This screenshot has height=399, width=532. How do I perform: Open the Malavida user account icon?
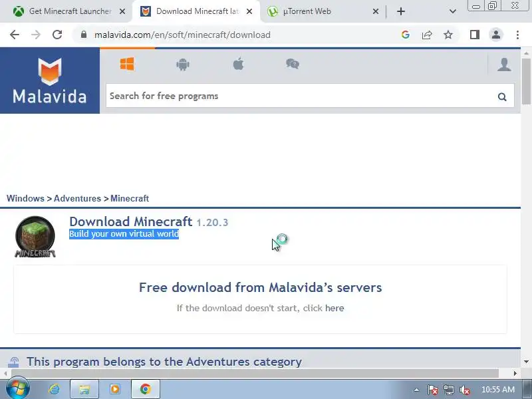tap(504, 65)
